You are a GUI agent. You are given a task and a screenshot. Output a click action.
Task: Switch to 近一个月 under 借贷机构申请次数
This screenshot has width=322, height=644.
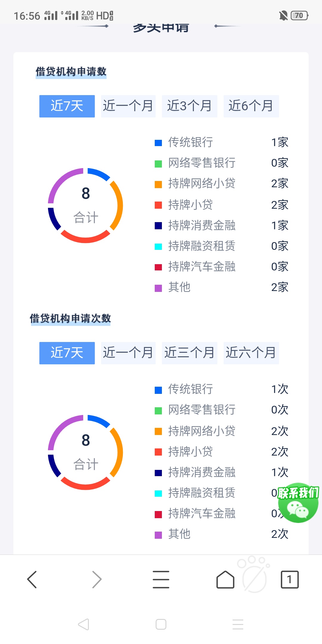pos(128,353)
